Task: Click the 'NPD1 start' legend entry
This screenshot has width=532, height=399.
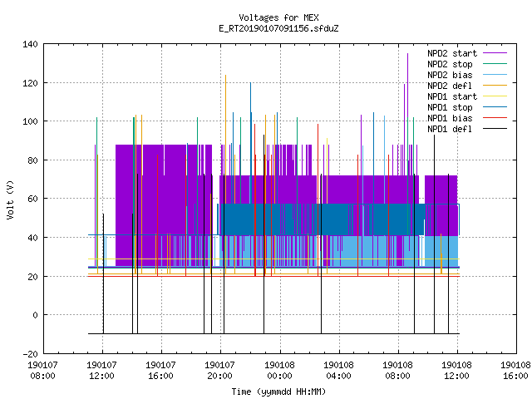Action: point(452,96)
